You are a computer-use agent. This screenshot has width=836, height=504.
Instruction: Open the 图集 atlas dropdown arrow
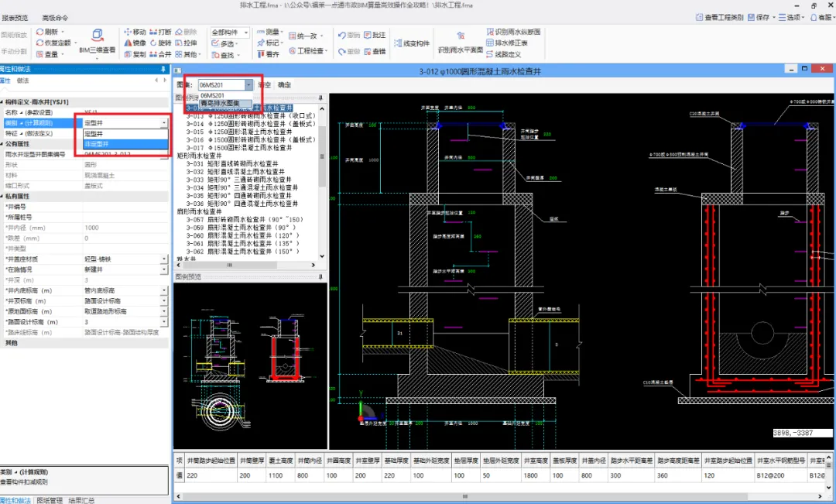[x=248, y=85]
